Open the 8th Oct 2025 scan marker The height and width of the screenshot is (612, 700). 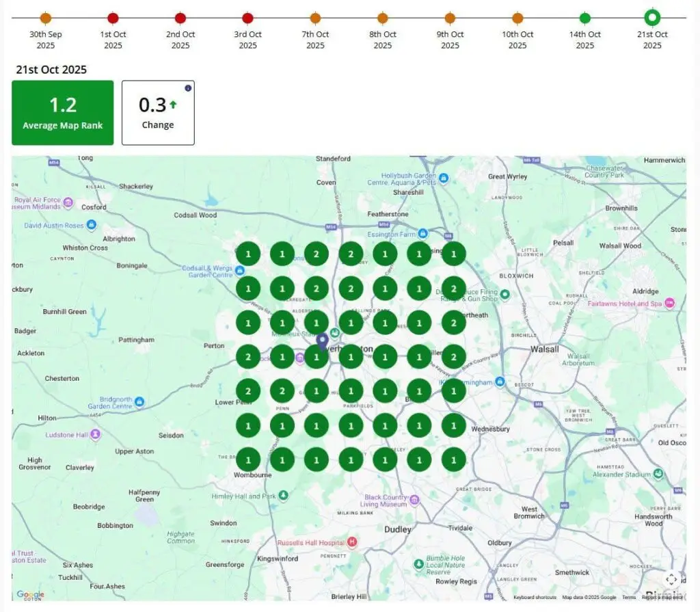(383, 18)
